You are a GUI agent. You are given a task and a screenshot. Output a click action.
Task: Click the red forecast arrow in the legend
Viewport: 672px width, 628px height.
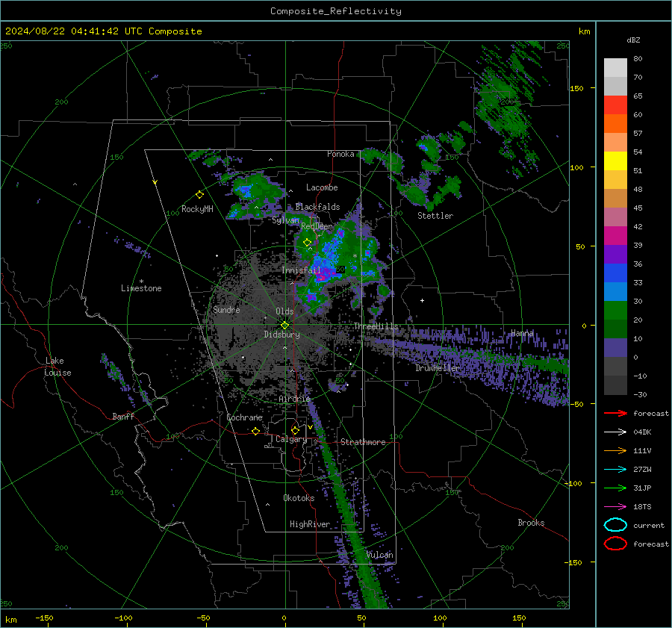pyautogui.click(x=615, y=413)
